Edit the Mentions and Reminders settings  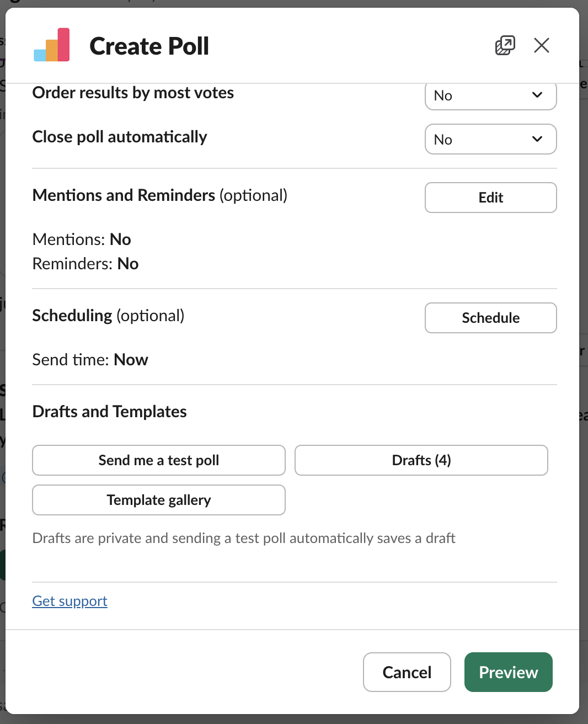pyautogui.click(x=490, y=198)
